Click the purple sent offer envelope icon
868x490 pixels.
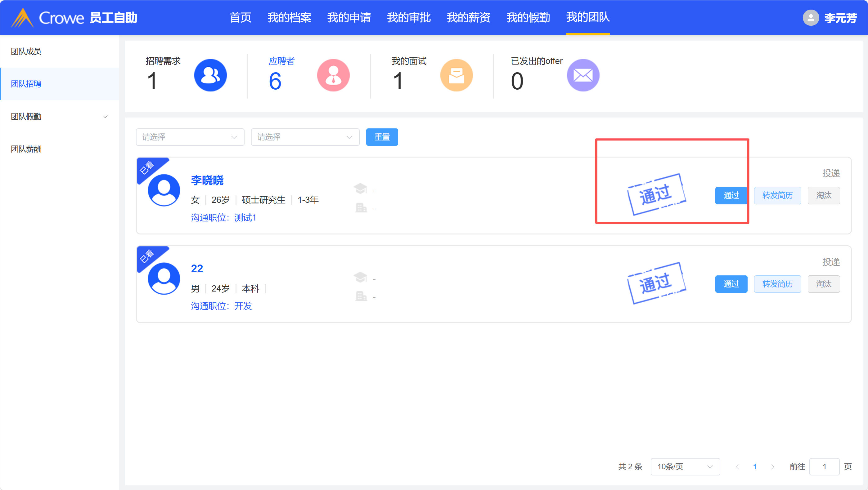coord(583,75)
